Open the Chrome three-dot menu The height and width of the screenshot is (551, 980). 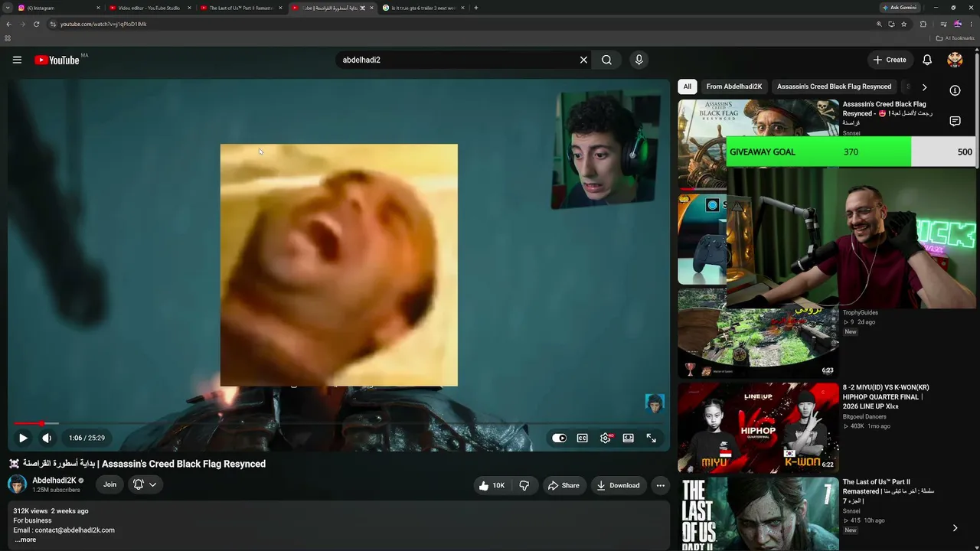pos(971,24)
